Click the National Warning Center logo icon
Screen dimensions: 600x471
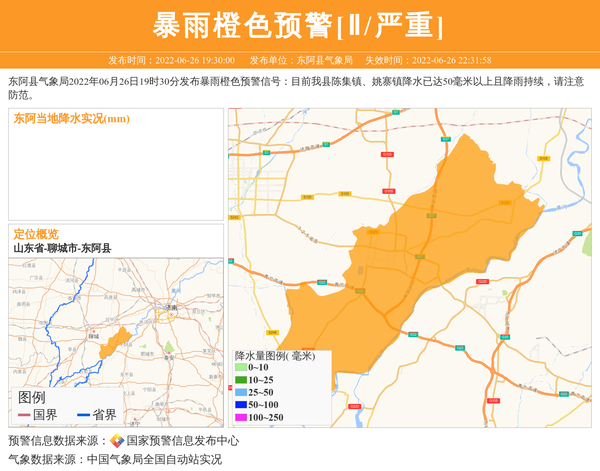click(x=117, y=441)
